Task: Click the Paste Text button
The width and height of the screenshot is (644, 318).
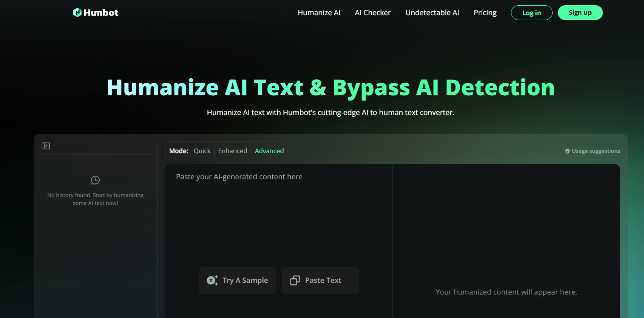Action: (x=320, y=280)
